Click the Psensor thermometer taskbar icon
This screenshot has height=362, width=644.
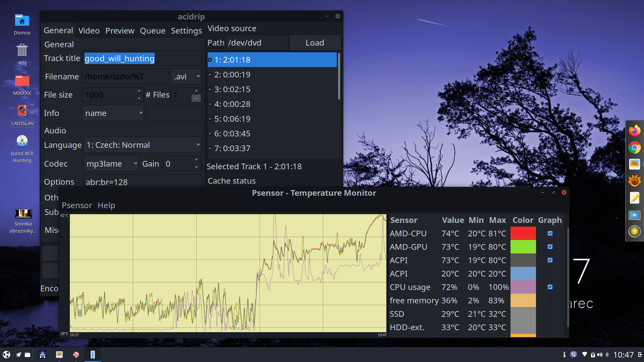coord(93,355)
